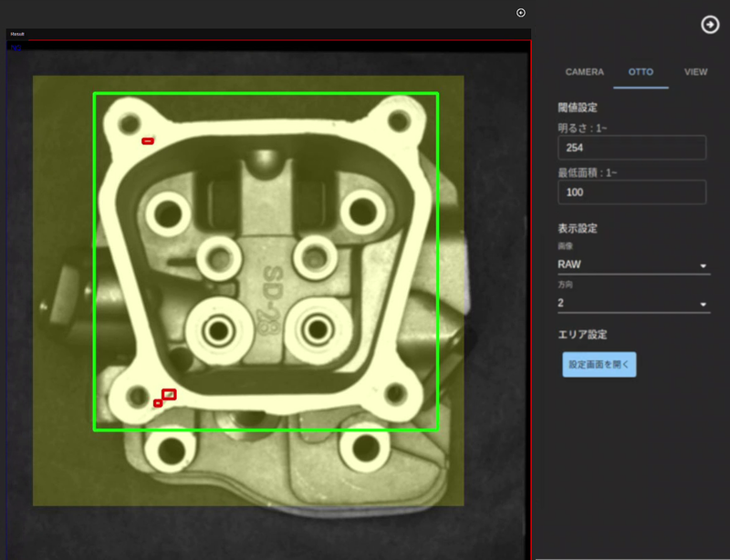Click the smallest red defect box at bottom-left
The height and width of the screenshot is (560, 730).
(158, 403)
